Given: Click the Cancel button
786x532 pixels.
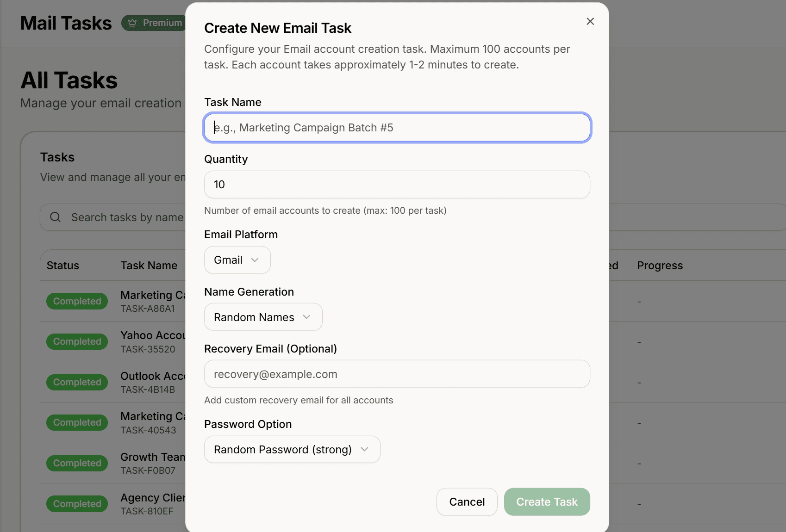Looking at the screenshot, I should click(467, 502).
